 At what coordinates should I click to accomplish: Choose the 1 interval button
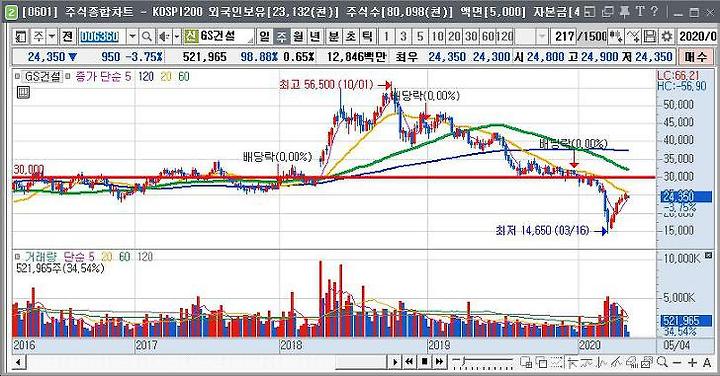[386, 36]
